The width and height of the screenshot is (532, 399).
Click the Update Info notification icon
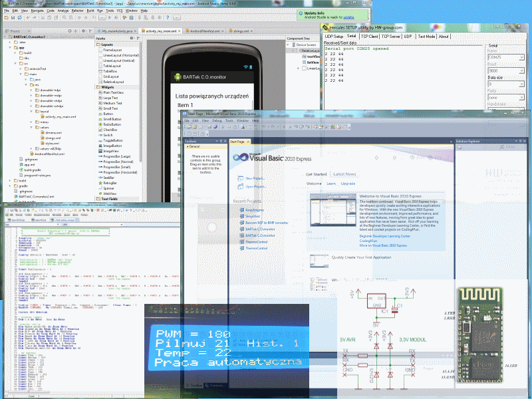coord(301,13)
